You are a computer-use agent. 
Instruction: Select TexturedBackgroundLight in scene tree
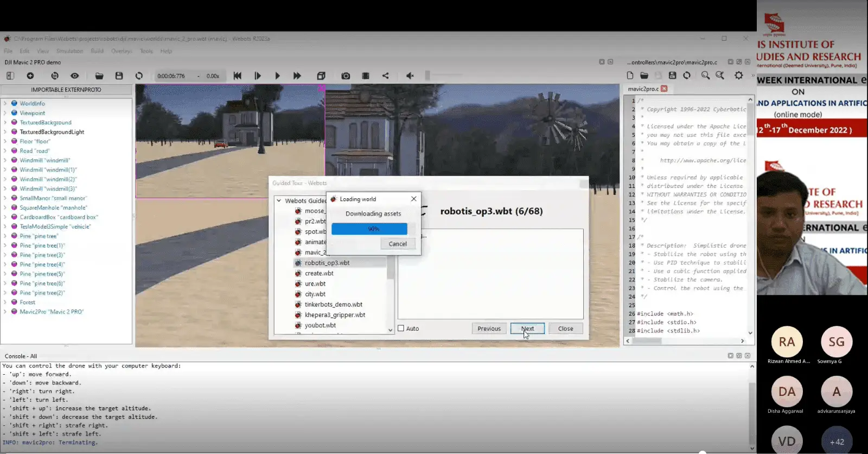coord(52,132)
